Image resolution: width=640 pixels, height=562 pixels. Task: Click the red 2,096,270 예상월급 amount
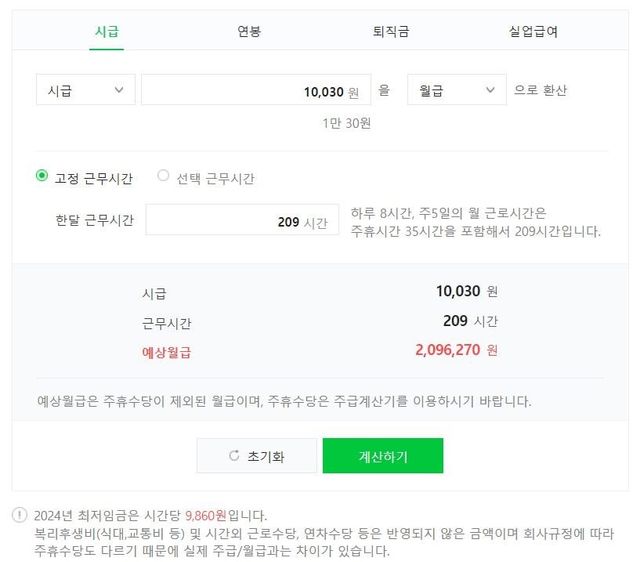click(x=447, y=350)
